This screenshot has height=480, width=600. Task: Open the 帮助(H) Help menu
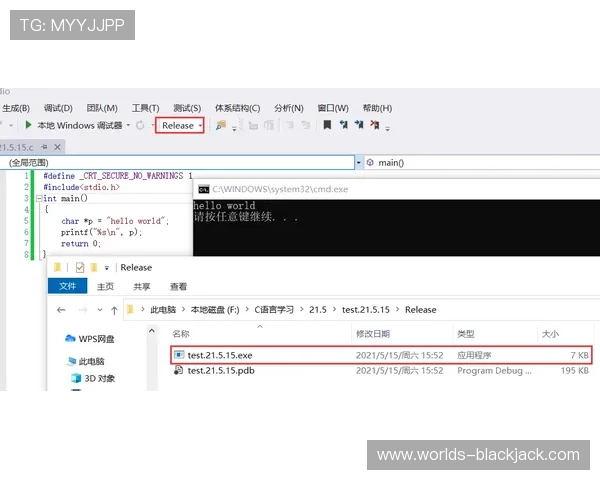(377, 108)
